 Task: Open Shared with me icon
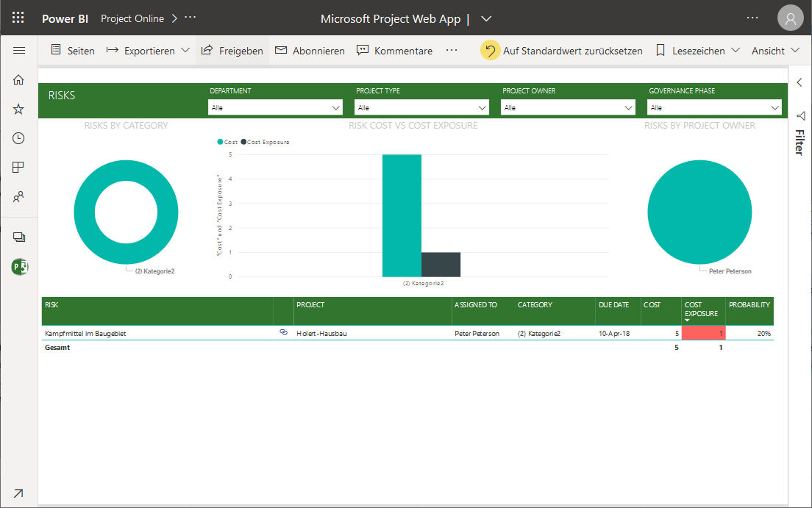(x=18, y=197)
